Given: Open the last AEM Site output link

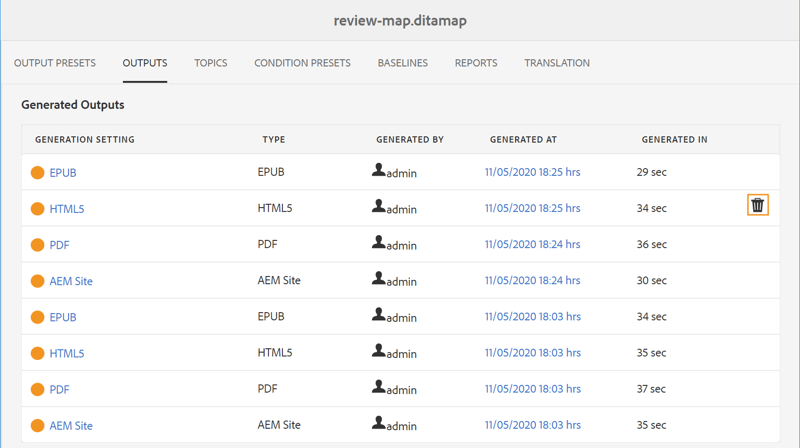Looking at the screenshot, I should (x=71, y=426).
